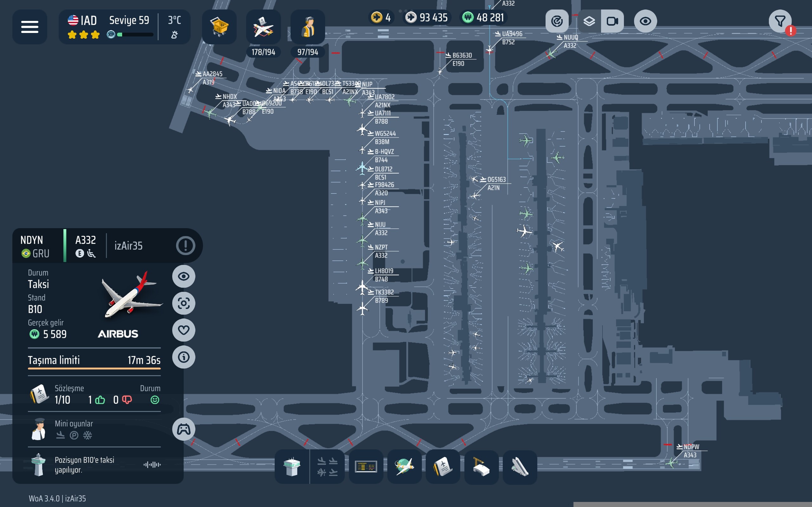Open the shopping cart store
812x507 pixels.
[x=219, y=27]
